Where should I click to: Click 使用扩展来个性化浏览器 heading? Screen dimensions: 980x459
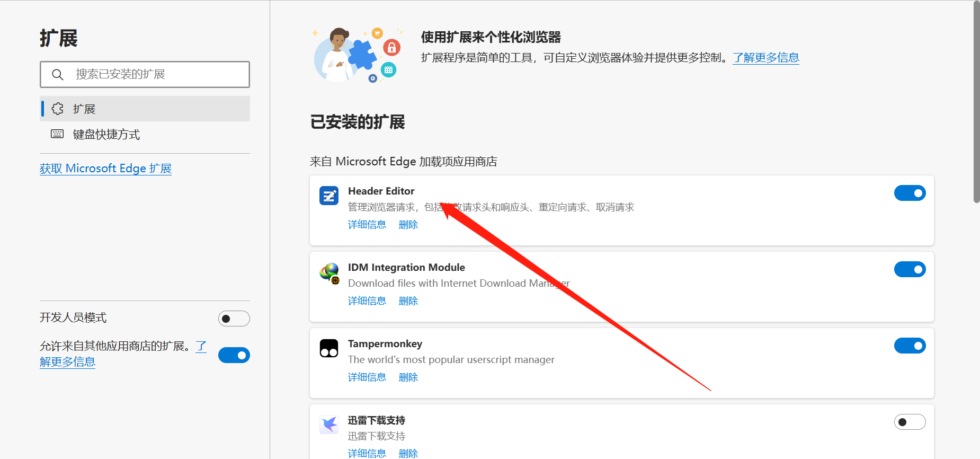[x=491, y=37]
